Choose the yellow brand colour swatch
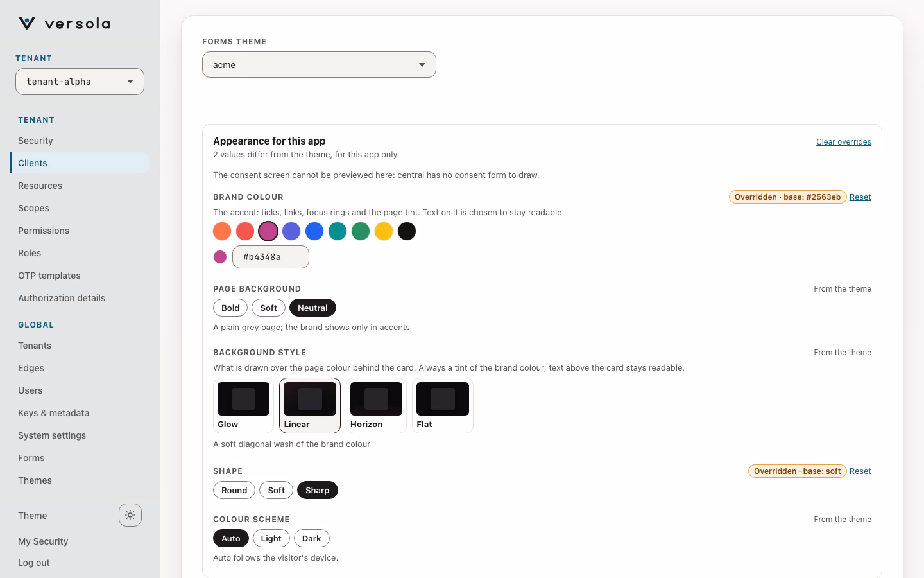The height and width of the screenshot is (578, 924). [384, 231]
